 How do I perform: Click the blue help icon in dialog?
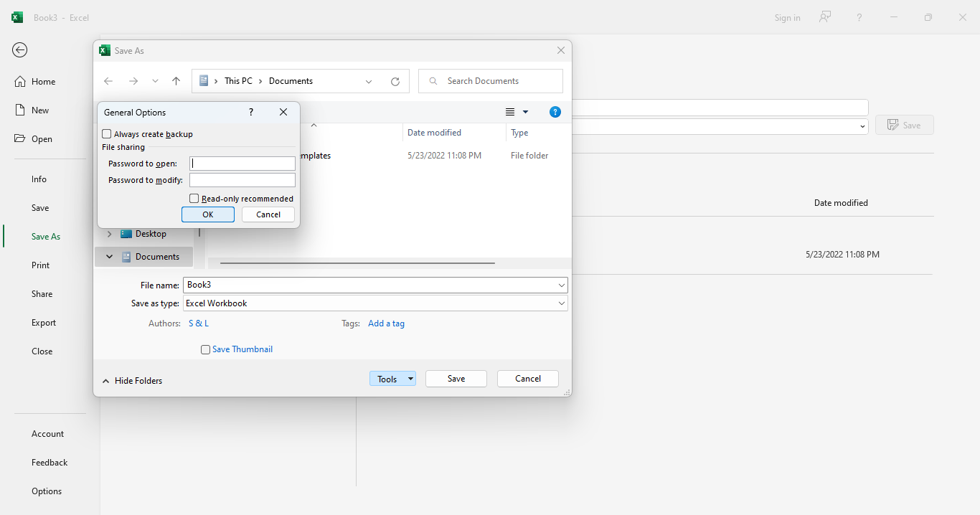tap(555, 112)
